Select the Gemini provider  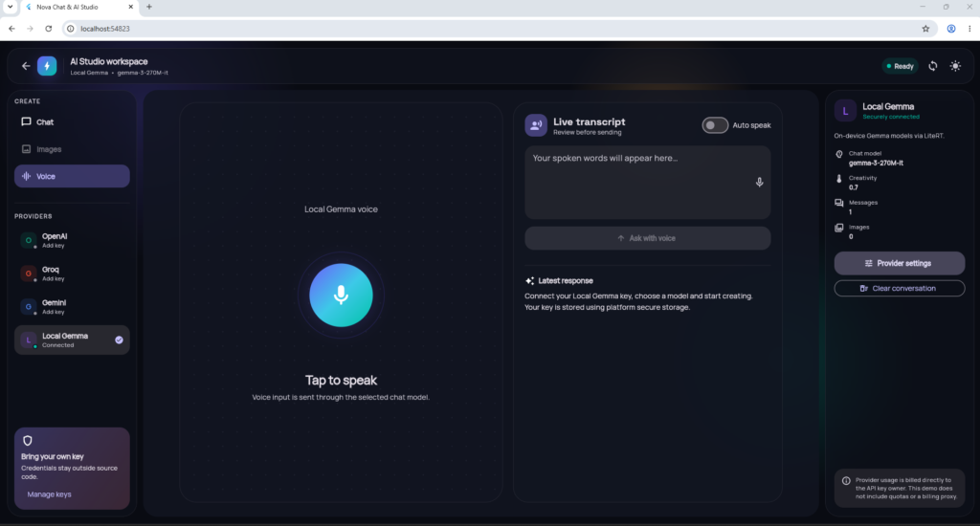click(72, 307)
